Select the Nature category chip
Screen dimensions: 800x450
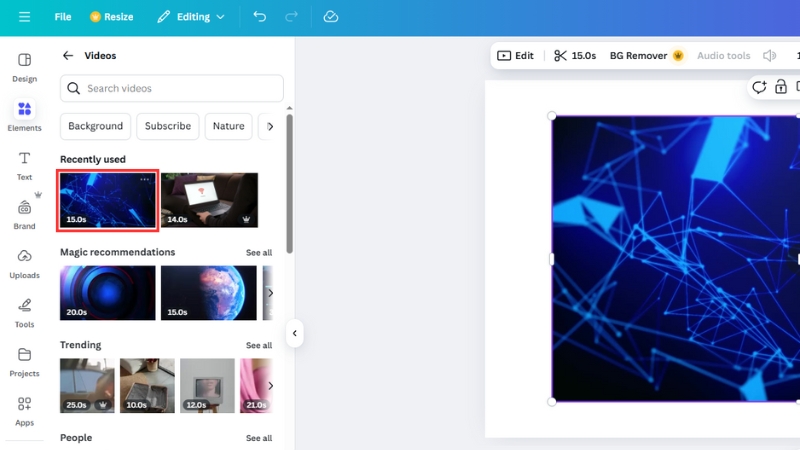[x=228, y=126]
